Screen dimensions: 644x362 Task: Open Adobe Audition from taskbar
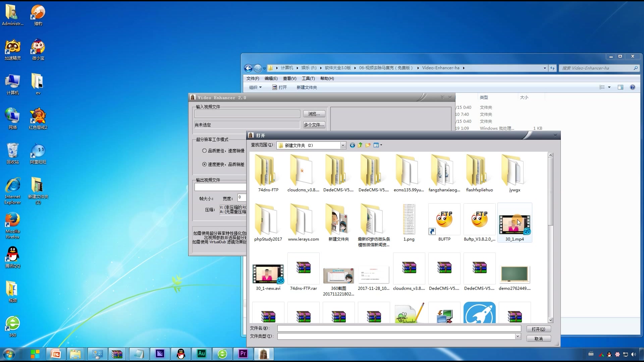202,354
